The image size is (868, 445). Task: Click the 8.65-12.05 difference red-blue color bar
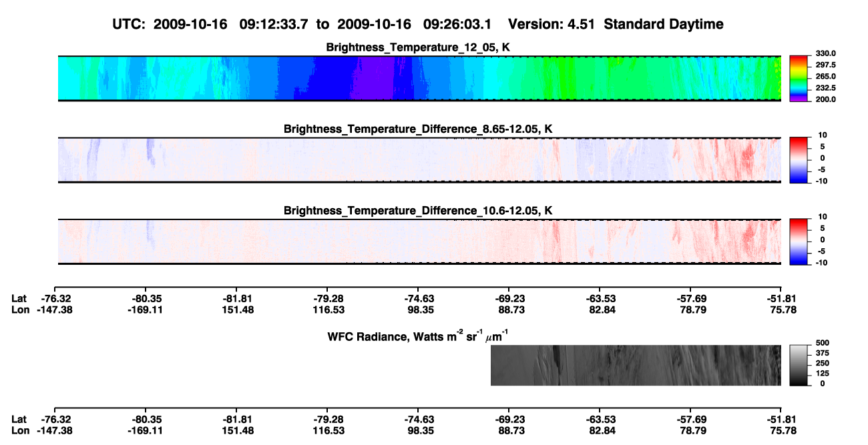799,160
